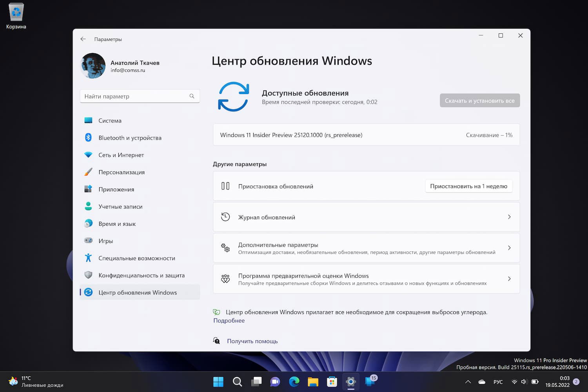The width and height of the screenshot is (588, 392).
Task: Click Скачать и установить все button
Action: (479, 100)
